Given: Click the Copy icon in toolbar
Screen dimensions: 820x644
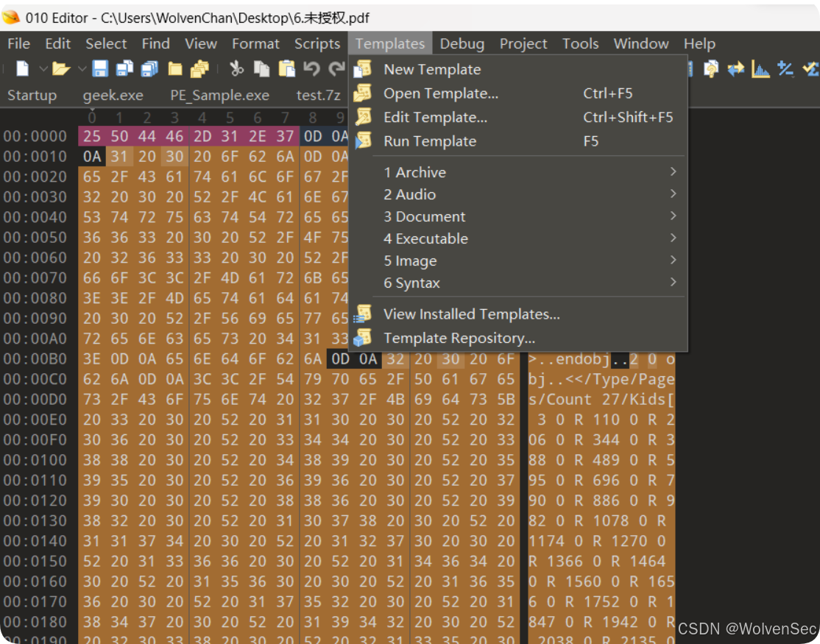Looking at the screenshot, I should [x=261, y=68].
